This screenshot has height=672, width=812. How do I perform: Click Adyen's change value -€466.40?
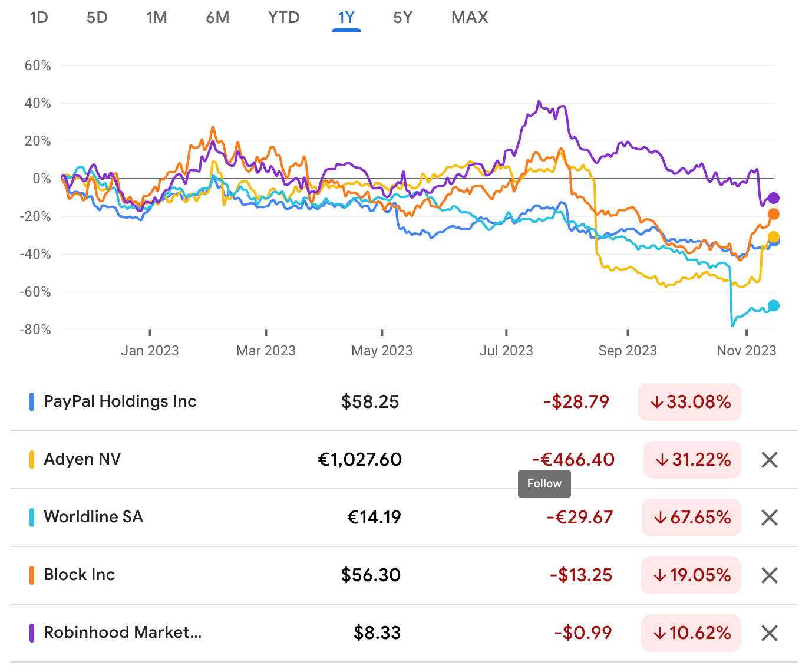[x=573, y=460]
